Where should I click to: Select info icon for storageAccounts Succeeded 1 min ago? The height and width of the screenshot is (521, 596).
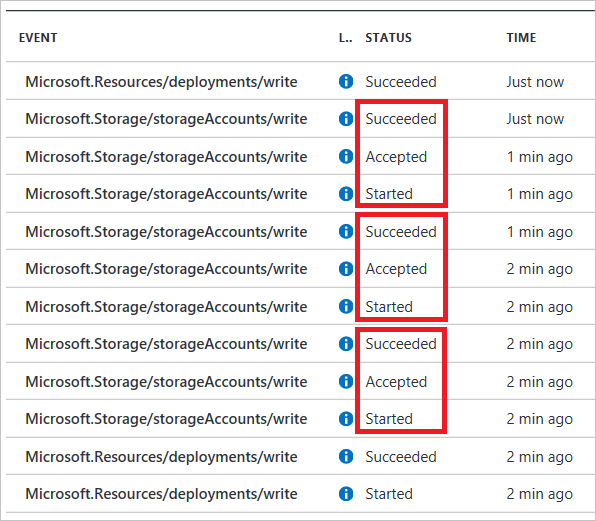[x=346, y=231]
